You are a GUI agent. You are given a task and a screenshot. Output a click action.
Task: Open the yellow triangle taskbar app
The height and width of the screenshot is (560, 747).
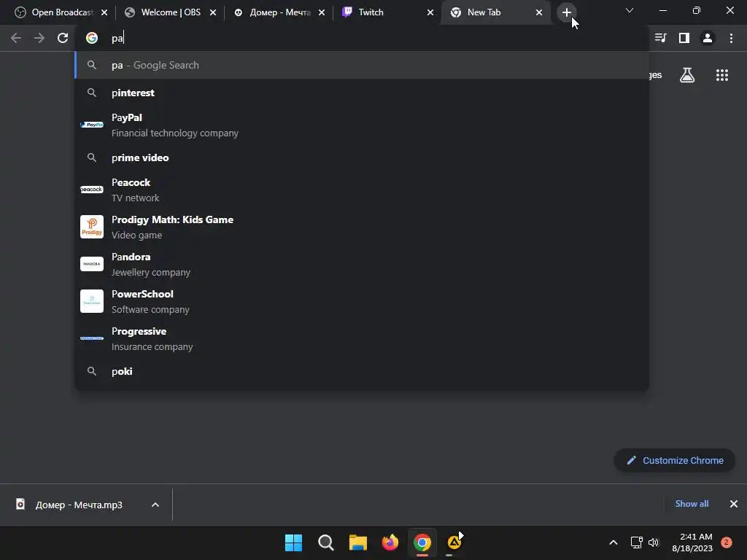click(454, 542)
